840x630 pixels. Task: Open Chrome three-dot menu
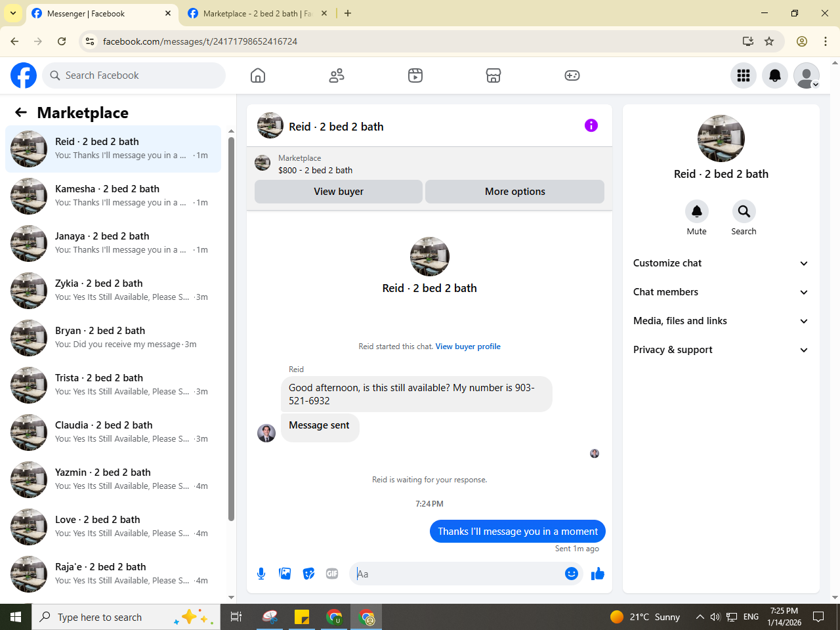pyautogui.click(x=826, y=41)
